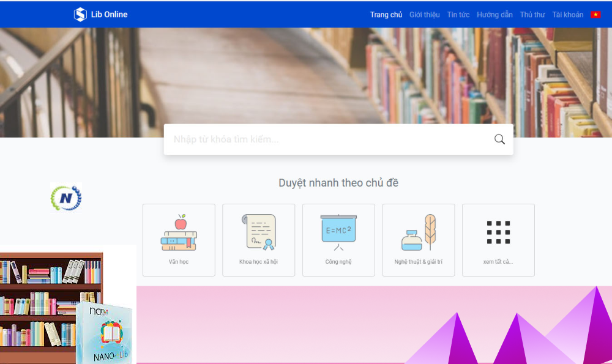Open the Công nghệ E=MC² board icon
This screenshot has width=612, height=364.
click(x=338, y=232)
